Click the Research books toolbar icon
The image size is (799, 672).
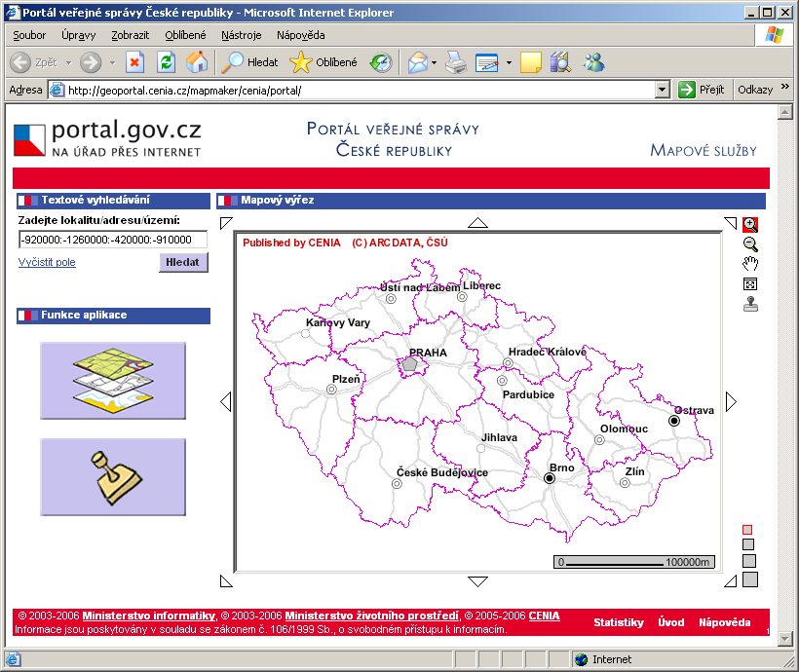coord(560,62)
